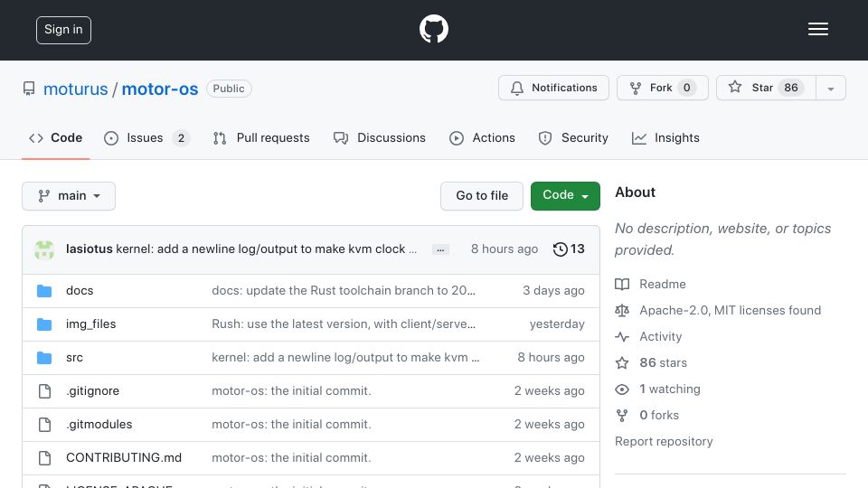Click the .gitmodules file icon
This screenshot has width=868, height=488.
tap(45, 425)
